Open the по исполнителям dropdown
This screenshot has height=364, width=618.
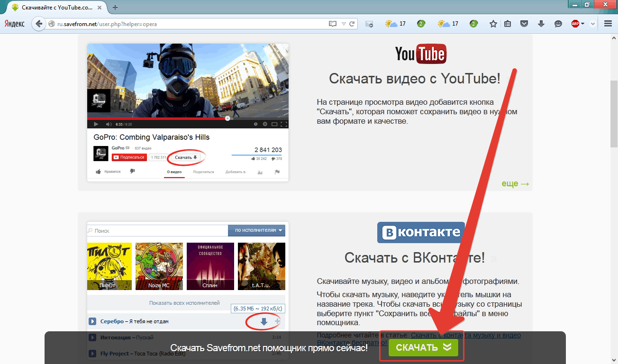point(256,230)
